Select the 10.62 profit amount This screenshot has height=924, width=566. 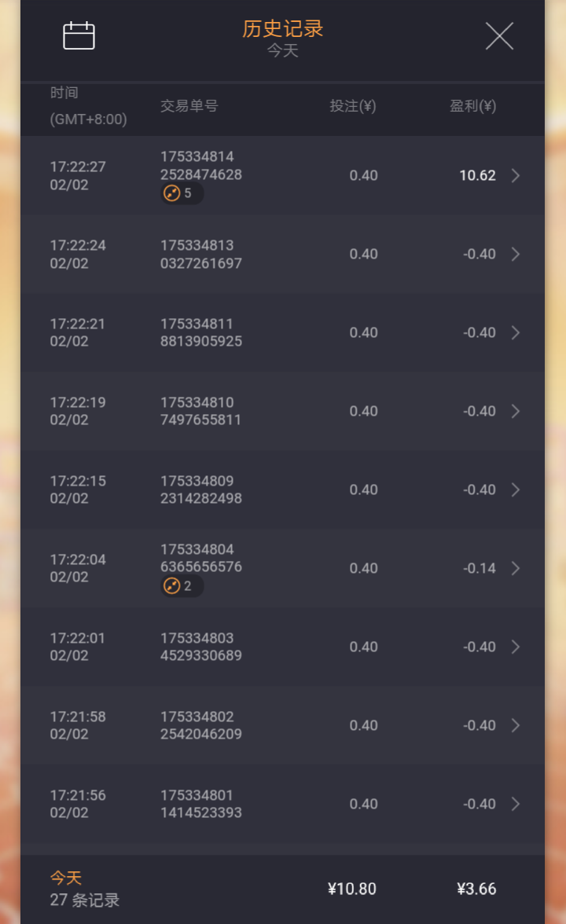[x=477, y=176]
